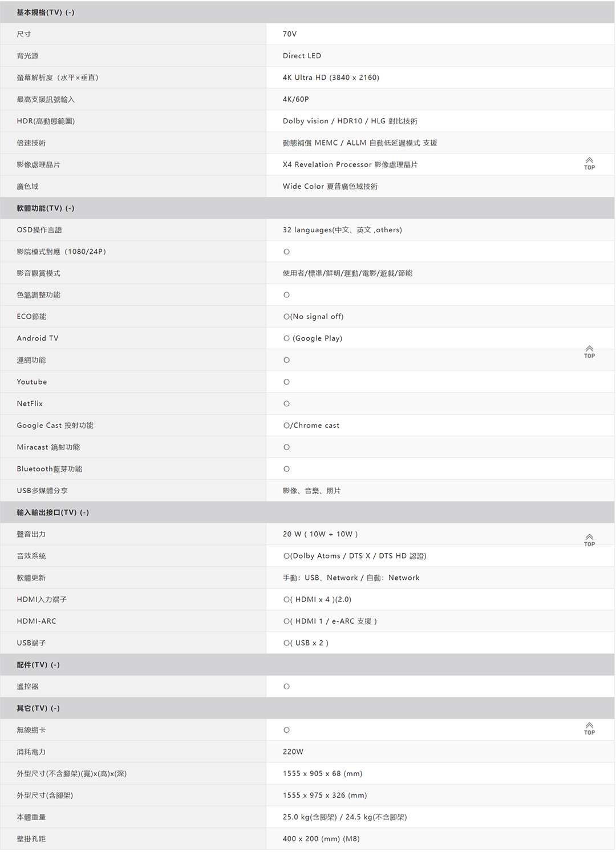616x852 pixels.
Task: Click the 動態補償 MEMC / ALLM value
Action: pos(360,143)
